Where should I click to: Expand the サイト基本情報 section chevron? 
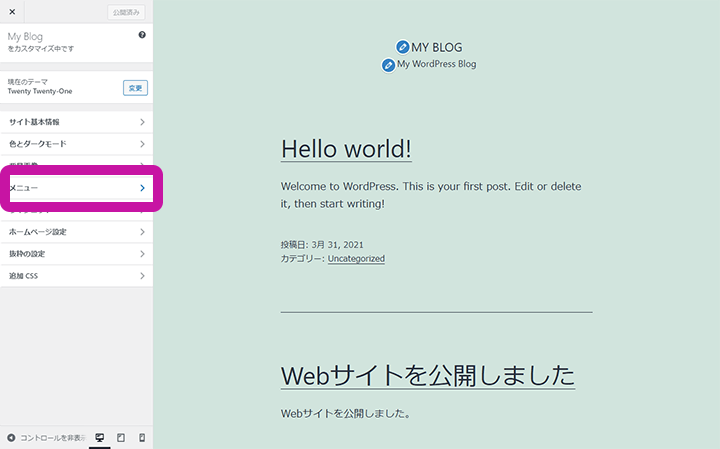142,122
